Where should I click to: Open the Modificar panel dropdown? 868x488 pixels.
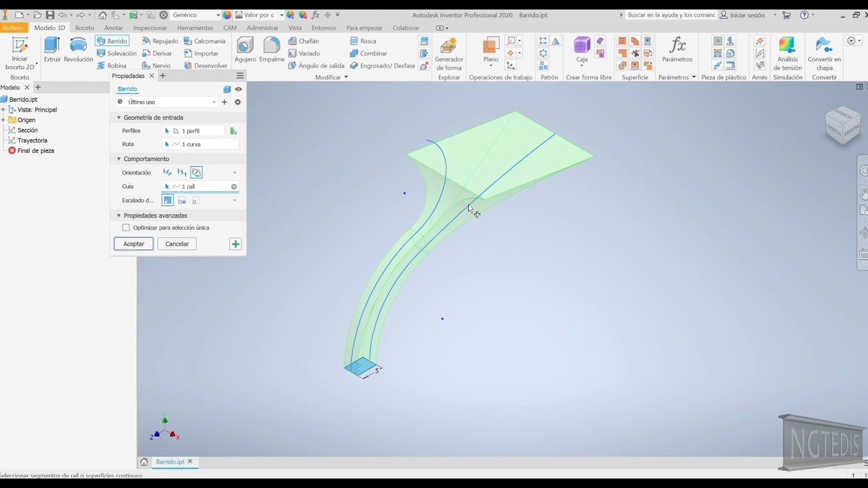click(331, 77)
